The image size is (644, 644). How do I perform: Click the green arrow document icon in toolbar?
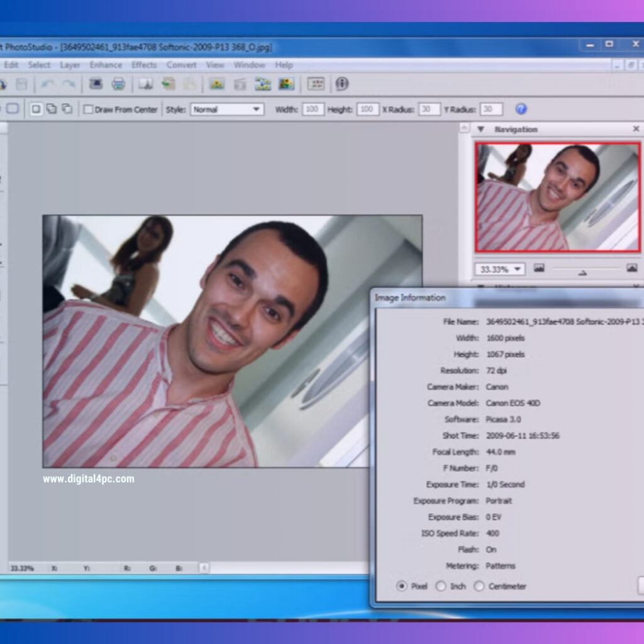169,84
